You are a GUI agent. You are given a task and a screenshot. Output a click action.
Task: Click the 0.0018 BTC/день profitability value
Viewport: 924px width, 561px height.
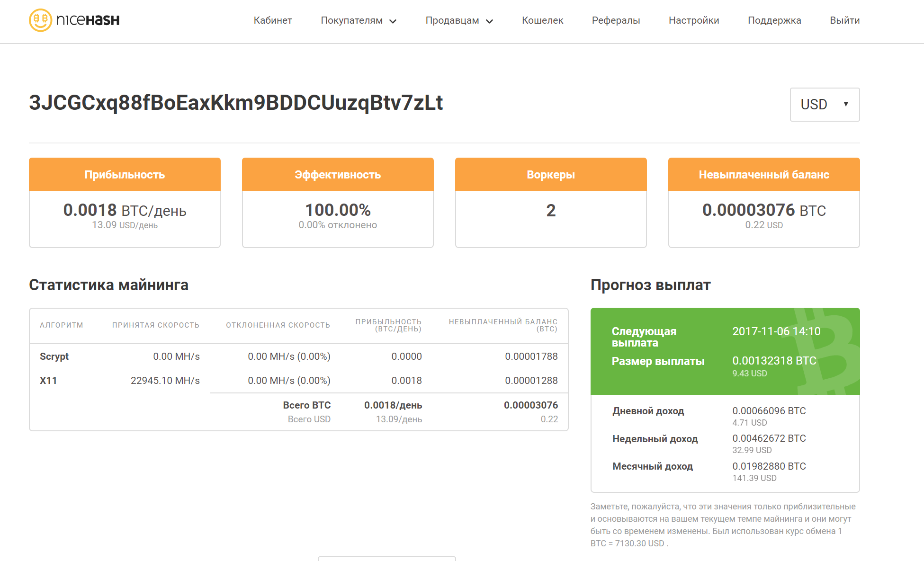[x=125, y=210]
